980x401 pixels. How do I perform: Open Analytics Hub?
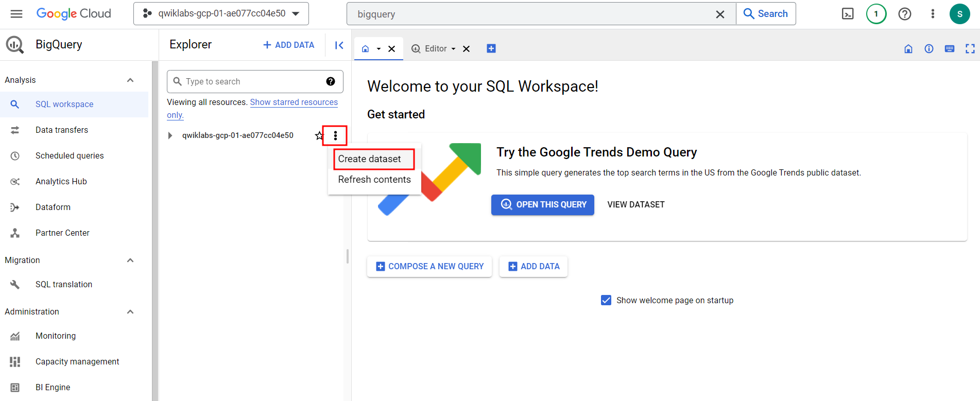coord(74,181)
